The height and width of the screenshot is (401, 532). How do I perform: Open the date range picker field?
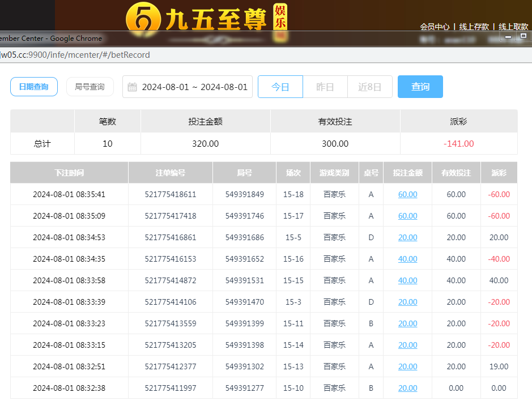[x=194, y=87]
